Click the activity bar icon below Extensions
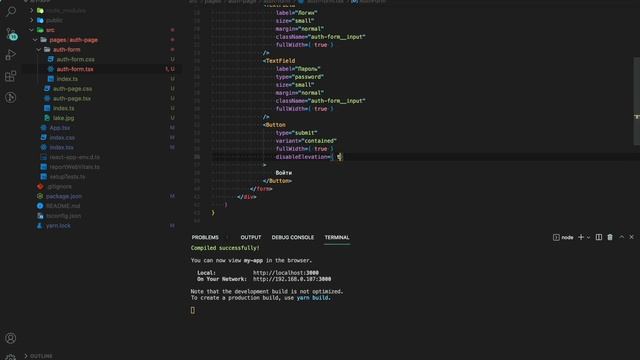This screenshot has height=360, width=640. click(11, 97)
